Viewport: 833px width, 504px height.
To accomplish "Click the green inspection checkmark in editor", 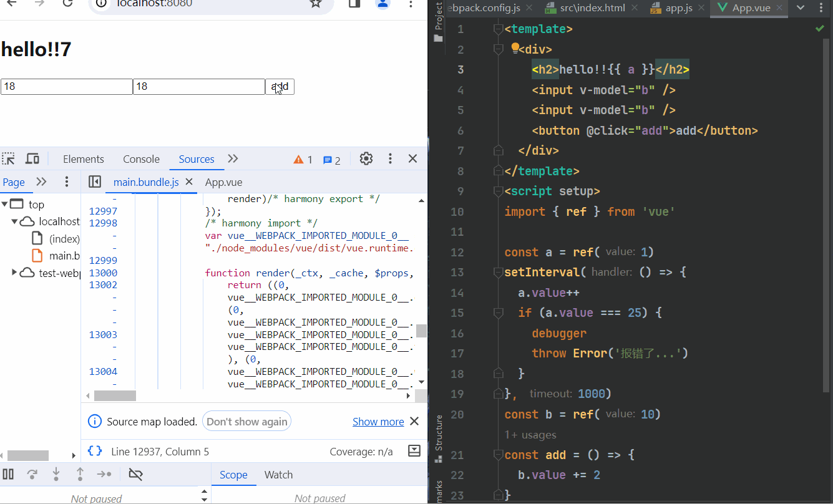I will pyautogui.click(x=819, y=29).
